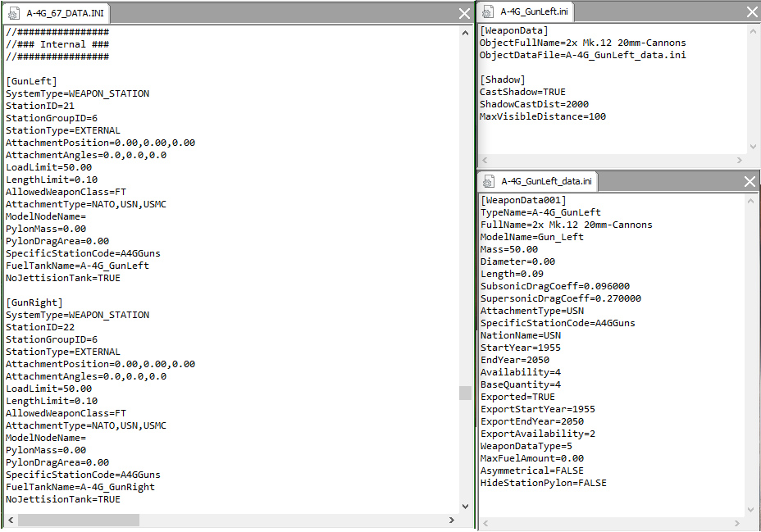
Task: Click the Exported=TRUE line
Action: [517, 398]
